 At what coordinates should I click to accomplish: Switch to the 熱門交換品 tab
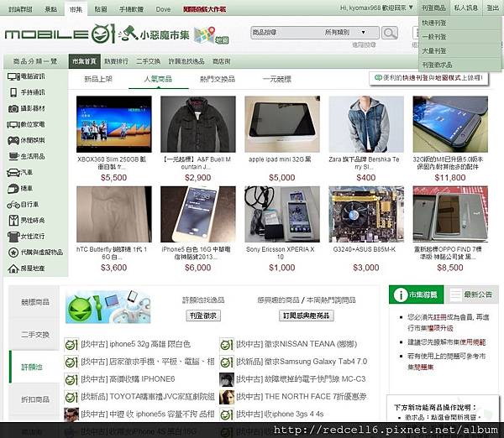218,79
